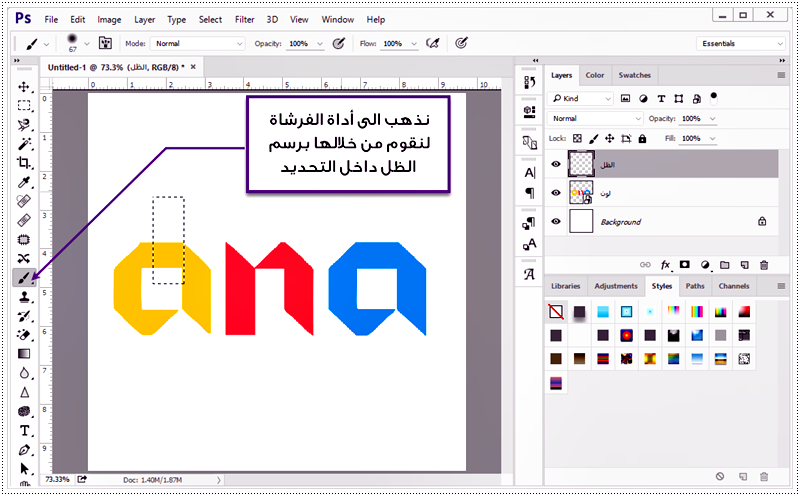The height and width of the screenshot is (496, 800).
Task: Create a new group folder icon
Action: coord(724,265)
